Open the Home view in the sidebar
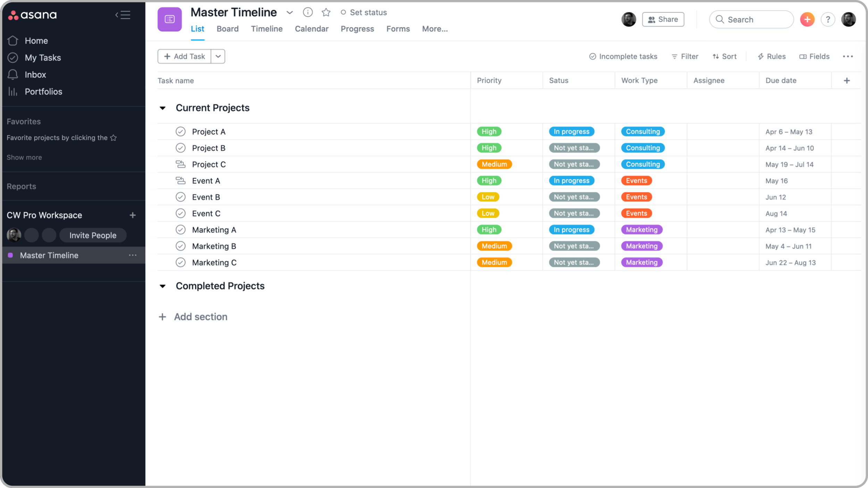The height and width of the screenshot is (488, 868). [x=36, y=41]
